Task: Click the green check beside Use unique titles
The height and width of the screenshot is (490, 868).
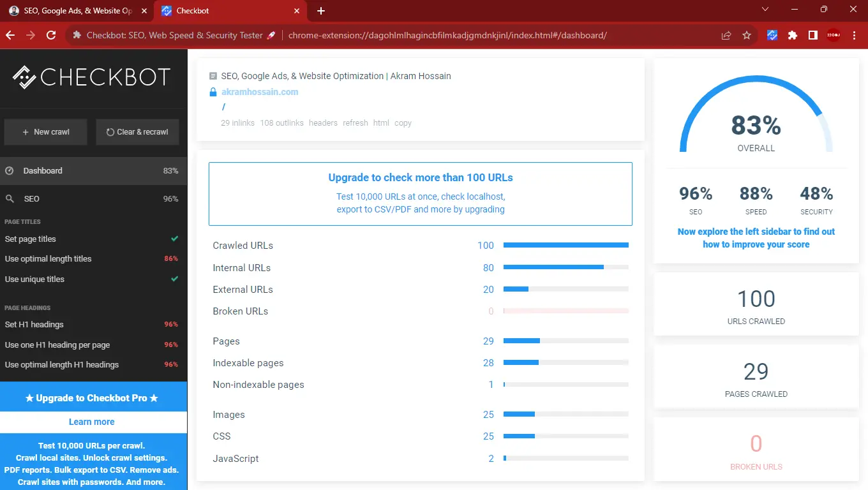Action: point(174,279)
